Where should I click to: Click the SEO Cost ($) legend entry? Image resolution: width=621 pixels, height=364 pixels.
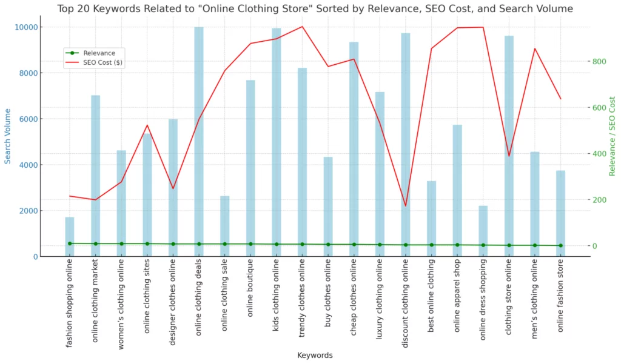(103, 62)
